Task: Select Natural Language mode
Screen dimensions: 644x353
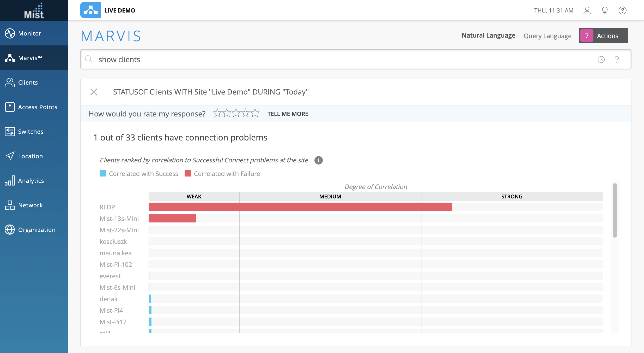Action: click(x=488, y=36)
